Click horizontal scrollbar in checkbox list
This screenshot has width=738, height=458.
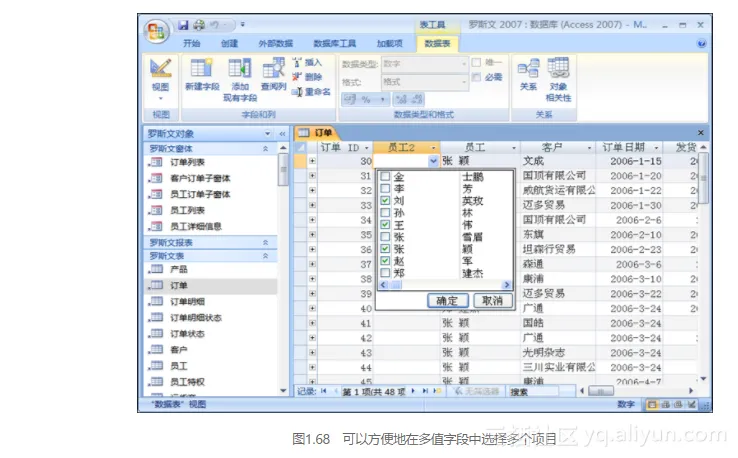pos(445,285)
